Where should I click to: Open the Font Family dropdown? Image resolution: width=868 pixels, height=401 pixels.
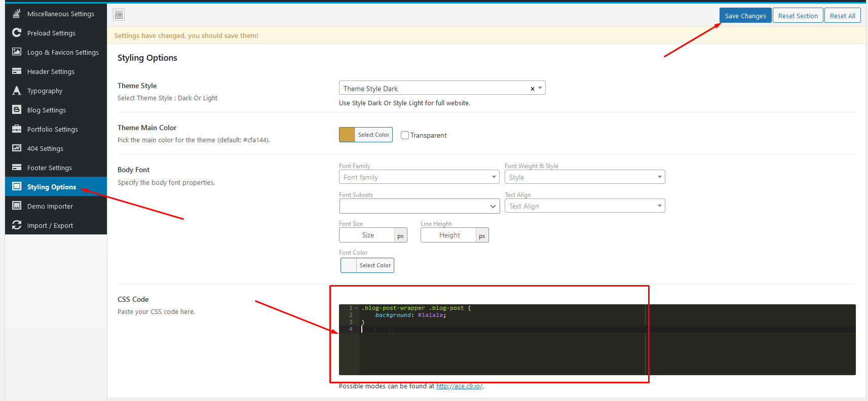419,177
